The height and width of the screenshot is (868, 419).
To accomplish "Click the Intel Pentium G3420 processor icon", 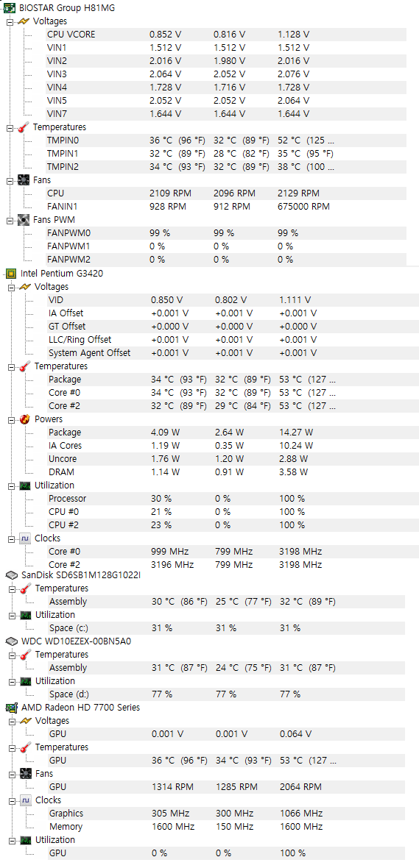I will click(11, 274).
